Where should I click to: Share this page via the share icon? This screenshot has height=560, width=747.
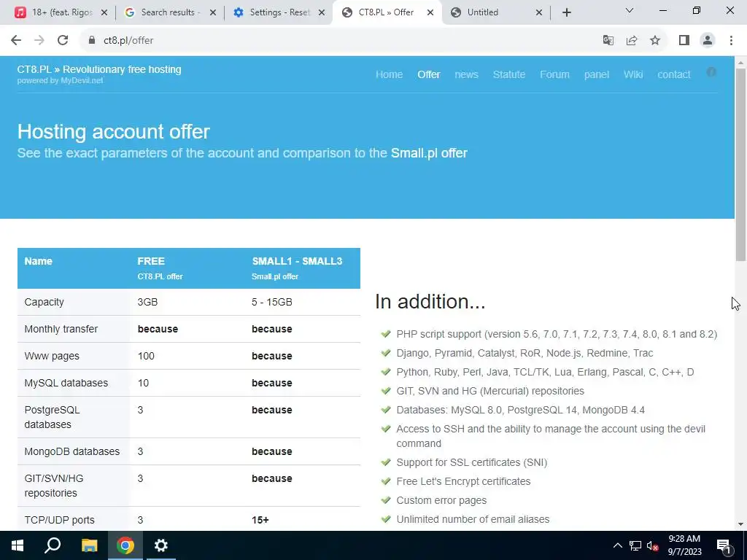point(632,40)
